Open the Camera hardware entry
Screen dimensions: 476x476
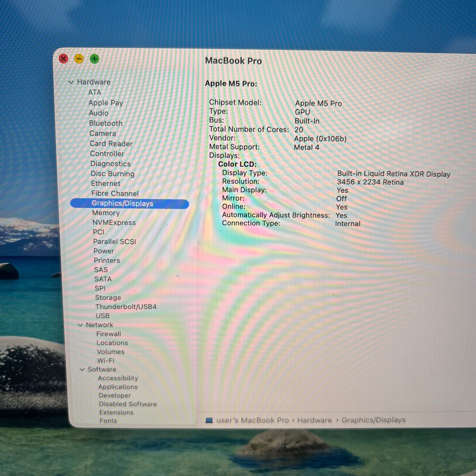[103, 133]
